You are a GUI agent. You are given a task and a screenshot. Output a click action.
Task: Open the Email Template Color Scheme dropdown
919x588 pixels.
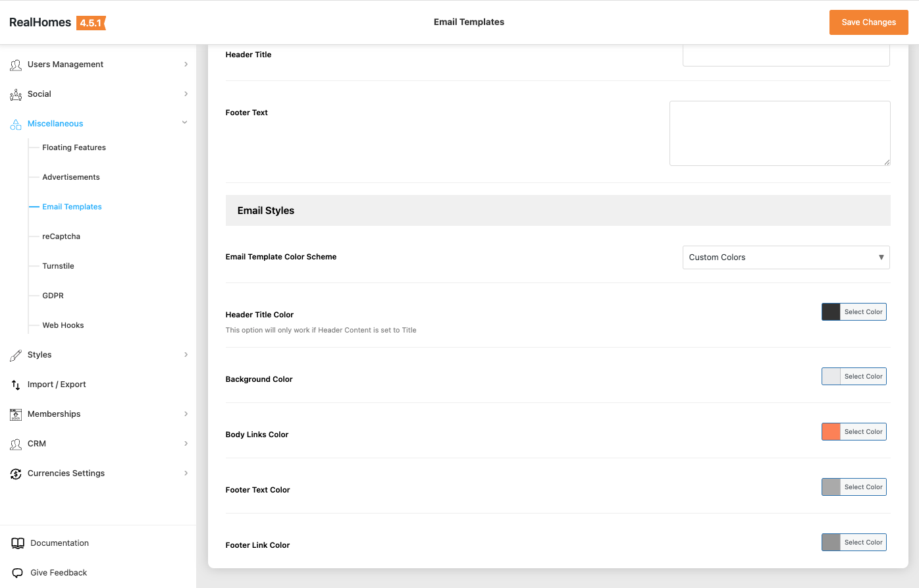pyautogui.click(x=785, y=257)
